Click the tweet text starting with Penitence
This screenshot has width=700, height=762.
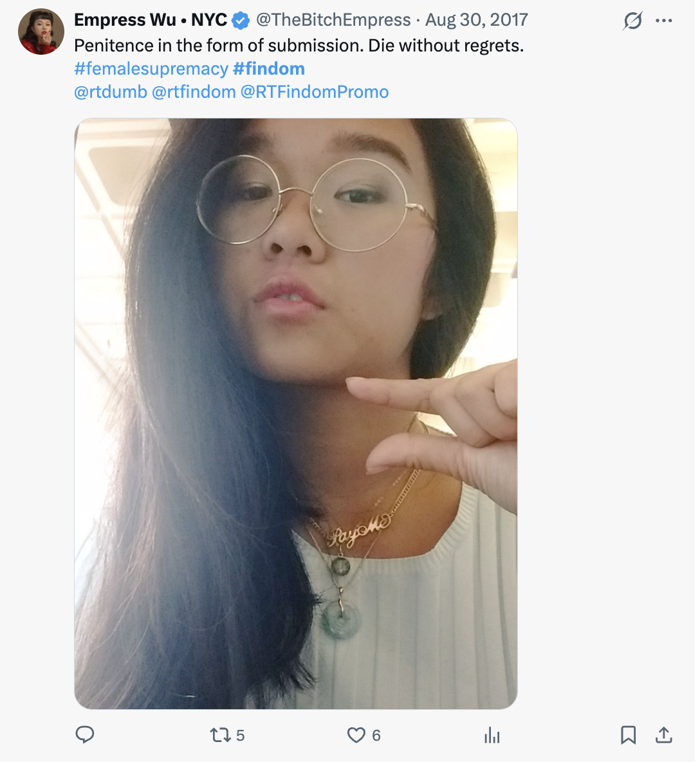click(x=299, y=46)
